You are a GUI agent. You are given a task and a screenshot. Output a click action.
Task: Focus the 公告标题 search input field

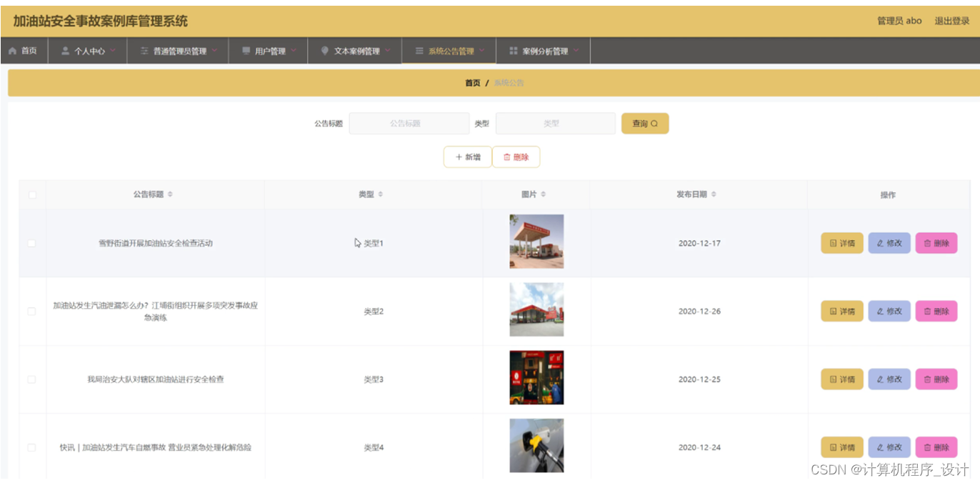tap(409, 124)
